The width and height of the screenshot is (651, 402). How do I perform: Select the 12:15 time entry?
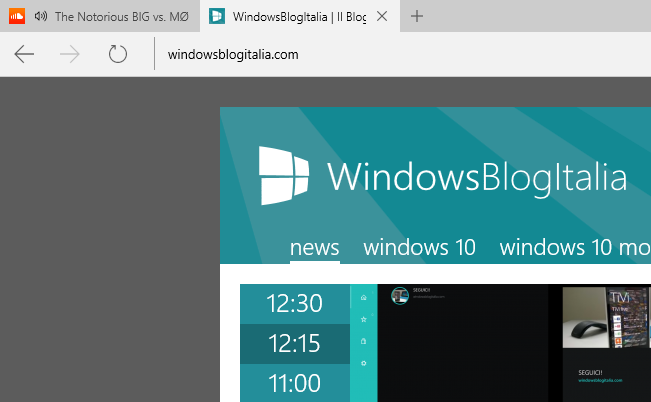coord(295,344)
